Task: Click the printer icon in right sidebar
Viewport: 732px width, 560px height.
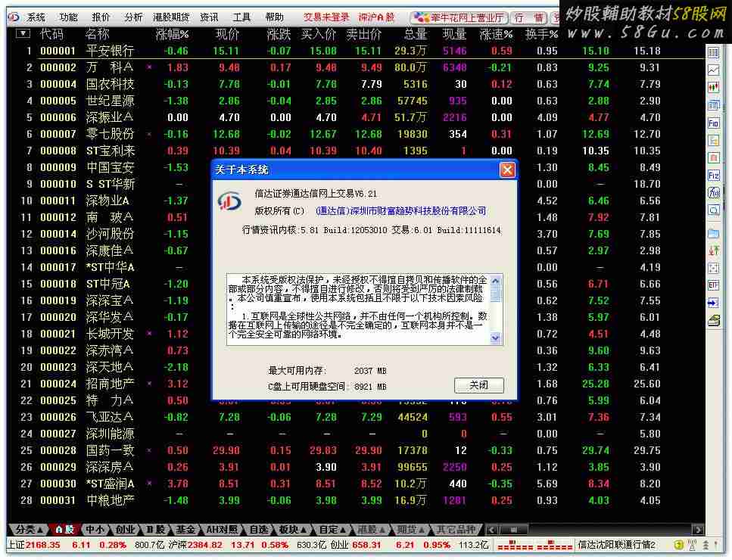Action: coord(713,321)
